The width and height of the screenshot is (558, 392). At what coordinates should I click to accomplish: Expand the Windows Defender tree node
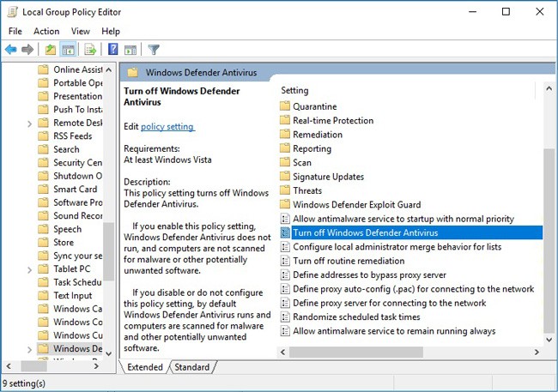point(30,350)
